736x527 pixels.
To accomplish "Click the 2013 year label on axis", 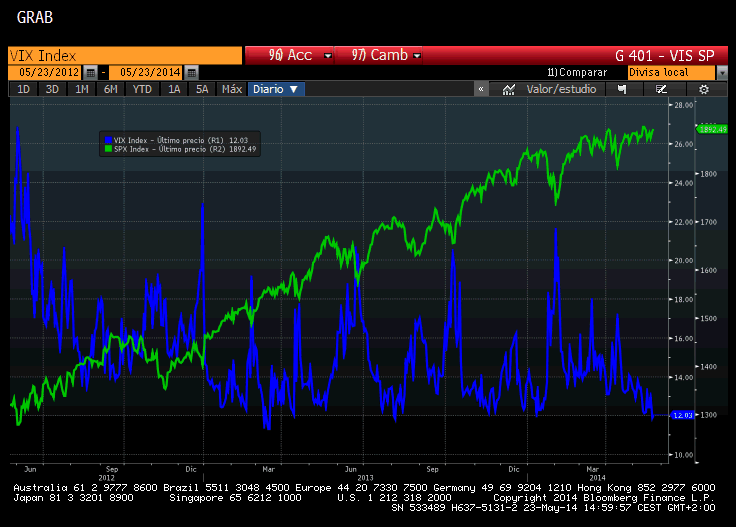I will (365, 477).
